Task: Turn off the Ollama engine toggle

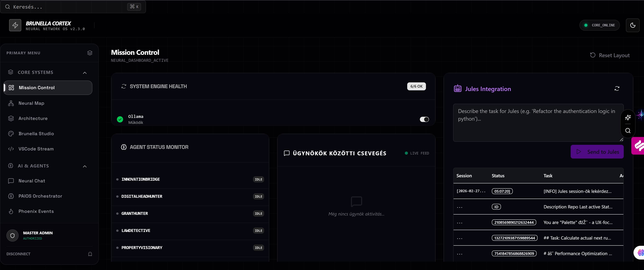Action: [424, 119]
